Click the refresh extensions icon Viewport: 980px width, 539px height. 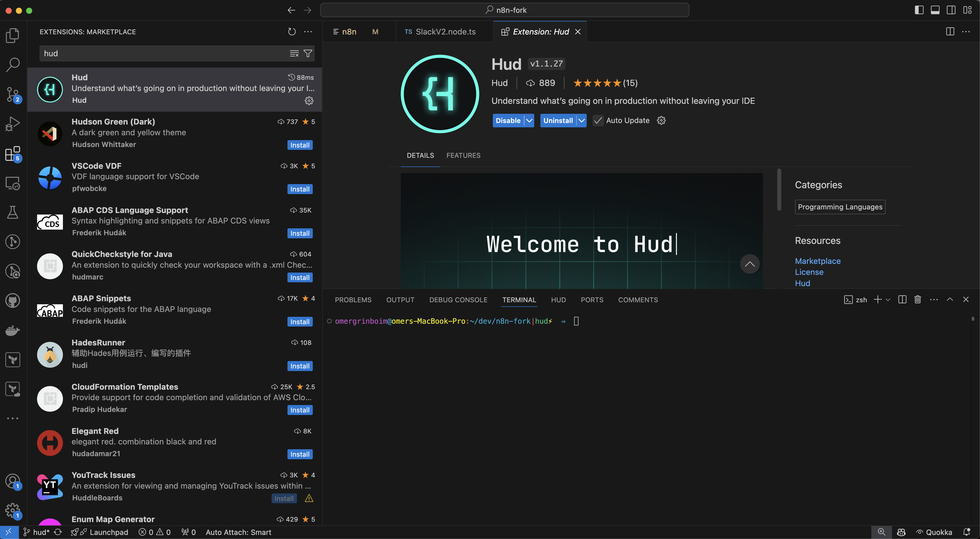click(292, 32)
